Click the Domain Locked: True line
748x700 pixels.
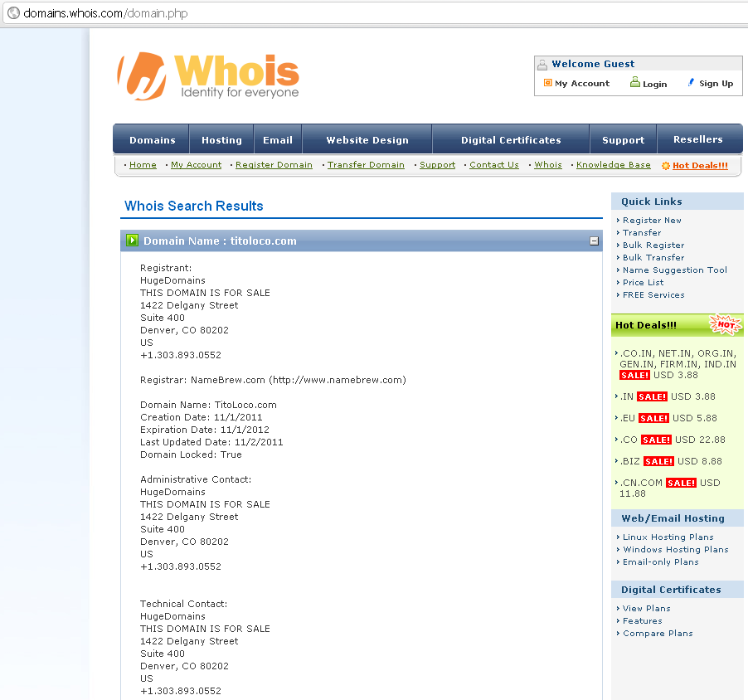coord(191,455)
